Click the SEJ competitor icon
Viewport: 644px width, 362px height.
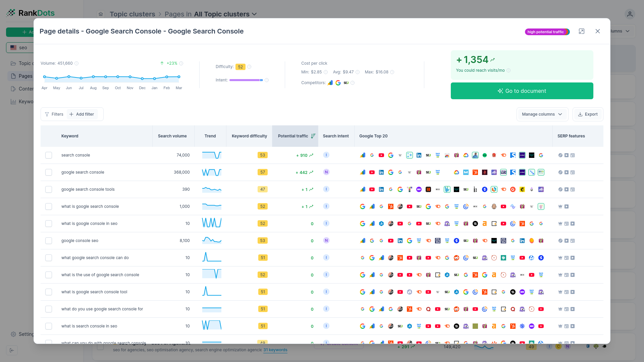[x=346, y=83]
